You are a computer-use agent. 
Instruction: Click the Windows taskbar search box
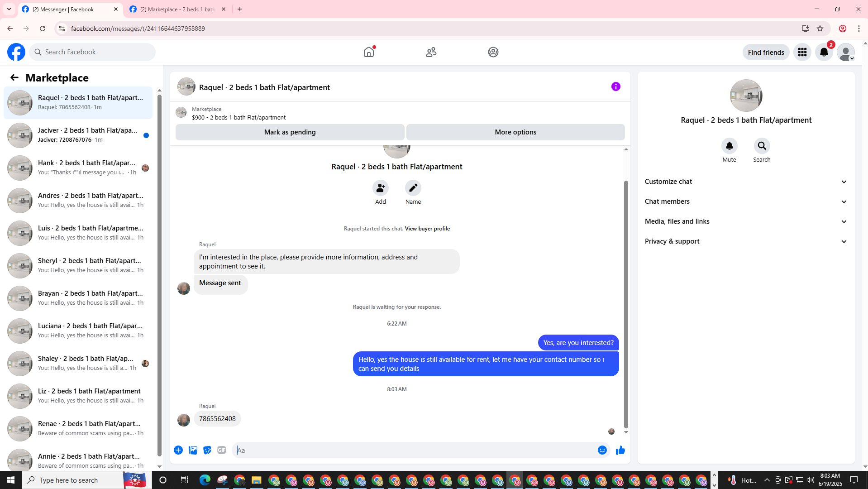coord(86,480)
